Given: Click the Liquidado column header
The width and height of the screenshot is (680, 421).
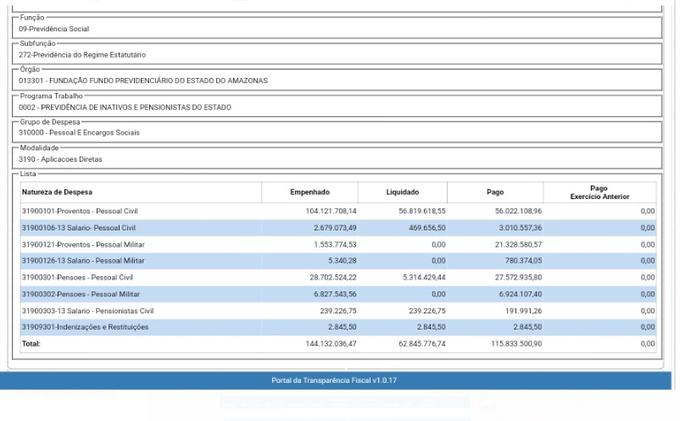Looking at the screenshot, I should [x=402, y=192].
